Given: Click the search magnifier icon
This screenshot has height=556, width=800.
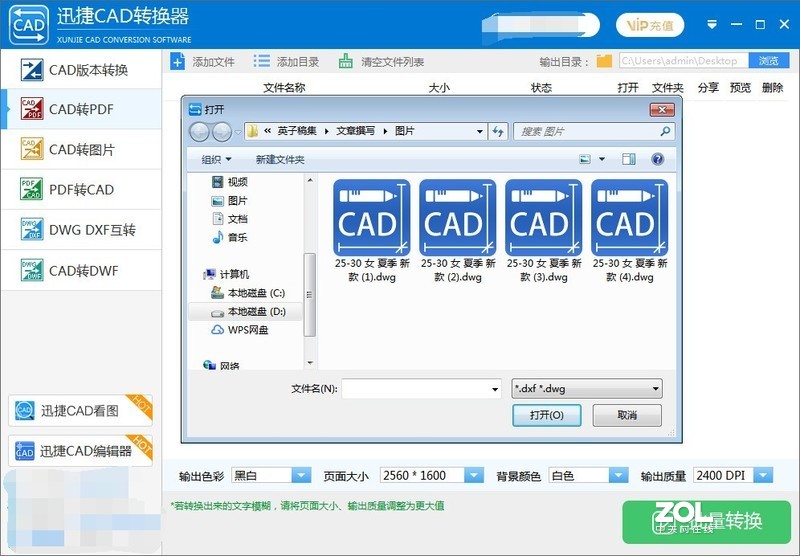Looking at the screenshot, I should pyautogui.click(x=665, y=132).
